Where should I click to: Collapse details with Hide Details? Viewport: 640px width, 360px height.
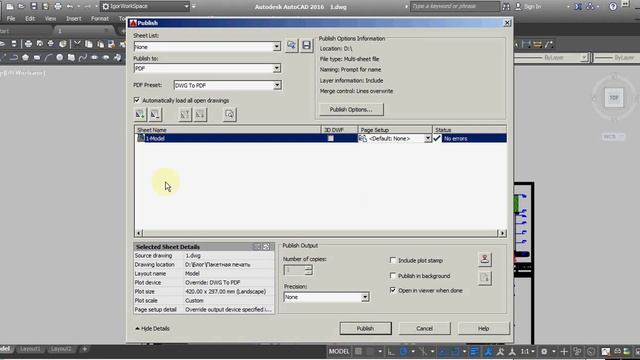(152, 328)
